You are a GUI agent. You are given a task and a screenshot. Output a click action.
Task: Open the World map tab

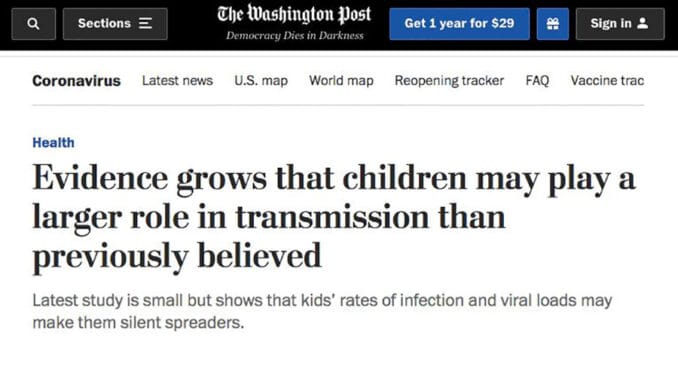tap(341, 81)
